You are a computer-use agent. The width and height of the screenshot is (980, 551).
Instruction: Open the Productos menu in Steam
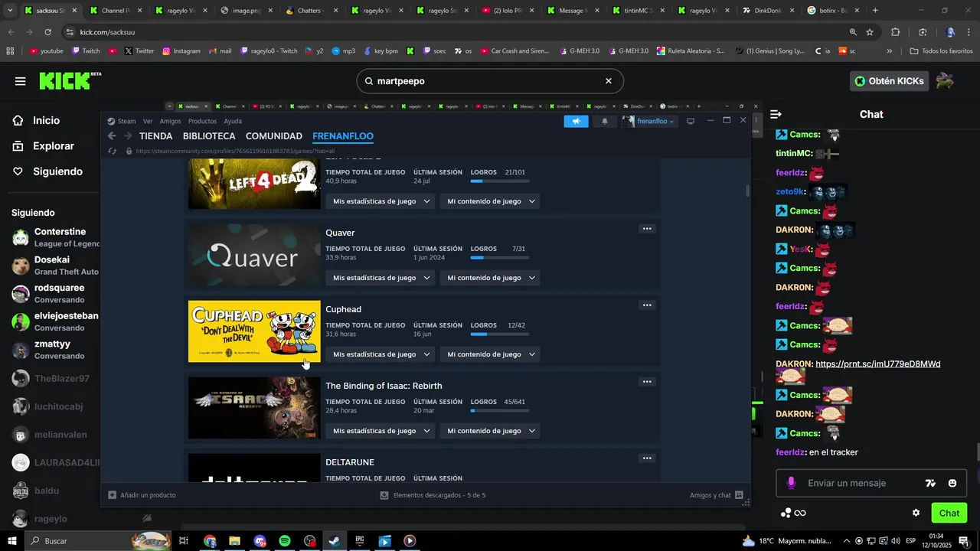[202, 121]
